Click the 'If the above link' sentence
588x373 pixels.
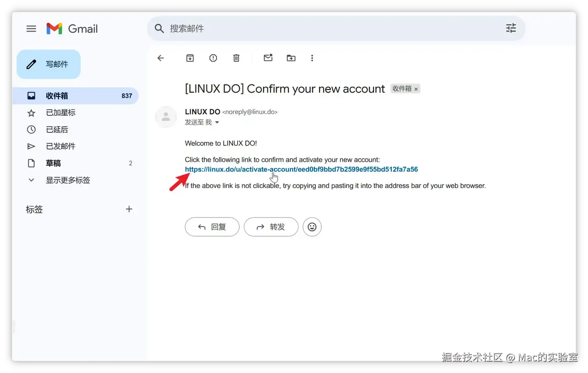pos(335,185)
